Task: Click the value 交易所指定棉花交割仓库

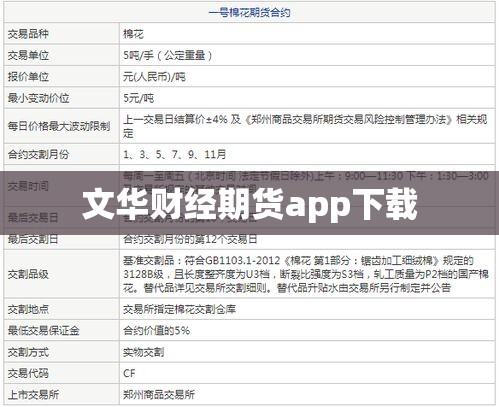Action: pos(179,309)
